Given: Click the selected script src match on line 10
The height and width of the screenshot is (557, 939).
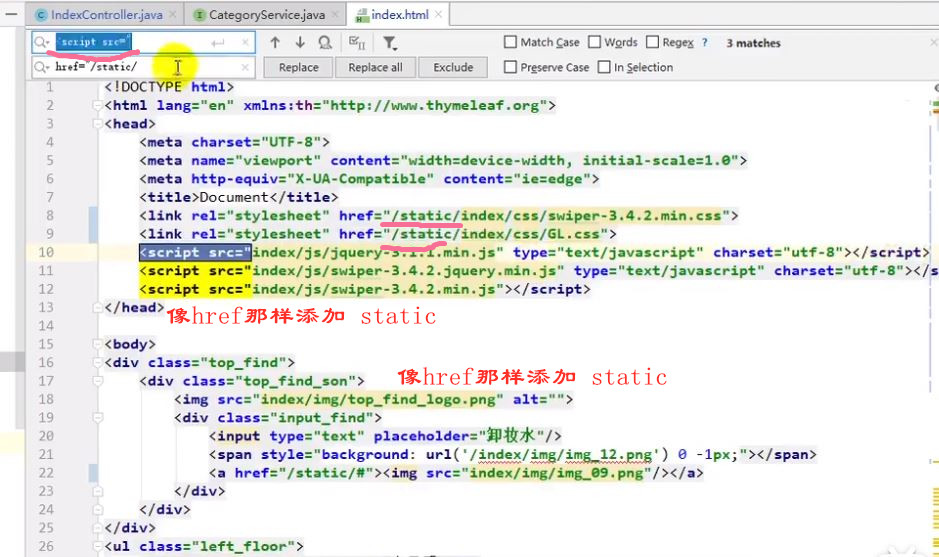Looking at the screenshot, I should (195, 252).
